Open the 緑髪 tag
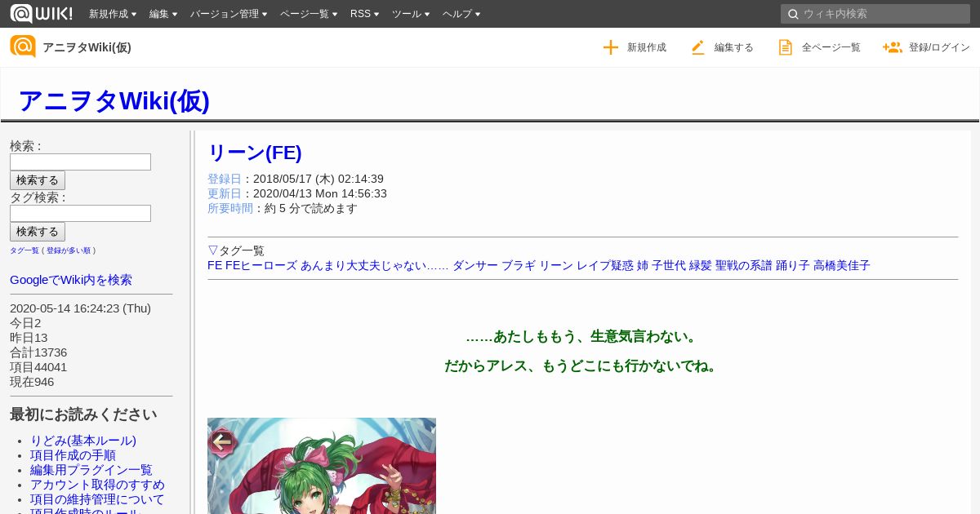 pos(701,265)
